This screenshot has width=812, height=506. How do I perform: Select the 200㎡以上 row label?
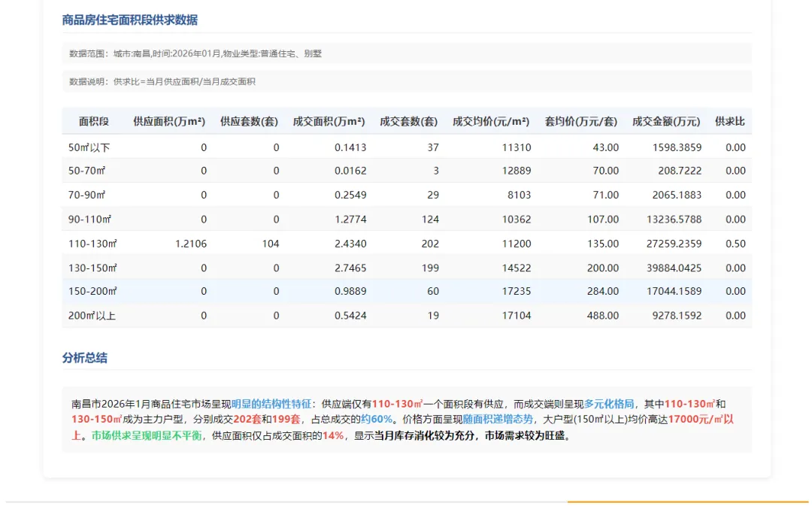click(92, 316)
